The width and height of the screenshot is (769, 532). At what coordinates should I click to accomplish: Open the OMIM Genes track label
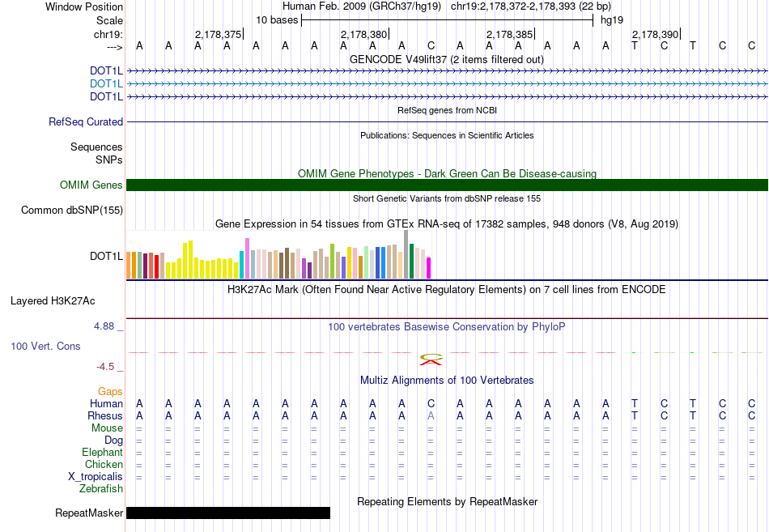(x=91, y=185)
